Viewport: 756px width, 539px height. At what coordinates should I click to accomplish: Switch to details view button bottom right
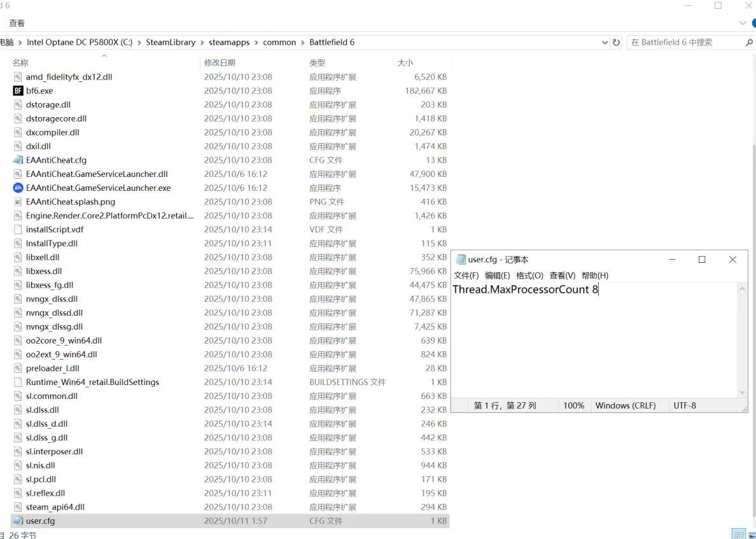click(x=738, y=534)
